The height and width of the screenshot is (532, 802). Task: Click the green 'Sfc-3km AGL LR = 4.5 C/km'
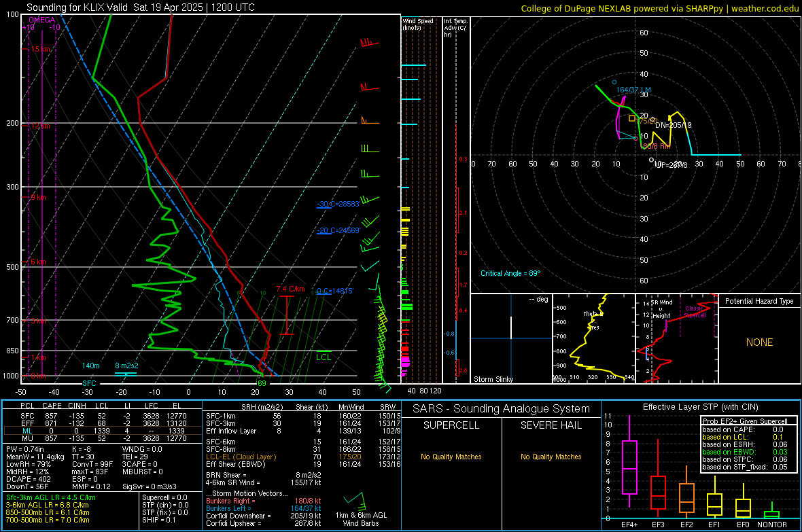(x=51, y=497)
